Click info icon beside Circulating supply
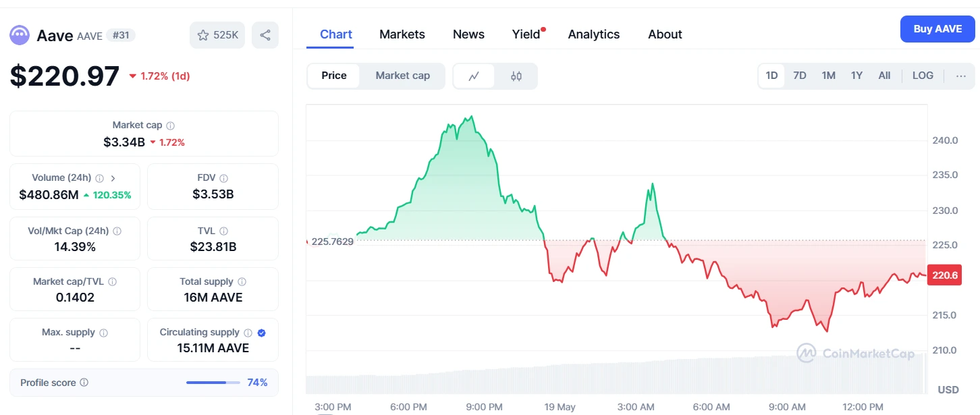Image resolution: width=980 pixels, height=415 pixels. (x=248, y=333)
